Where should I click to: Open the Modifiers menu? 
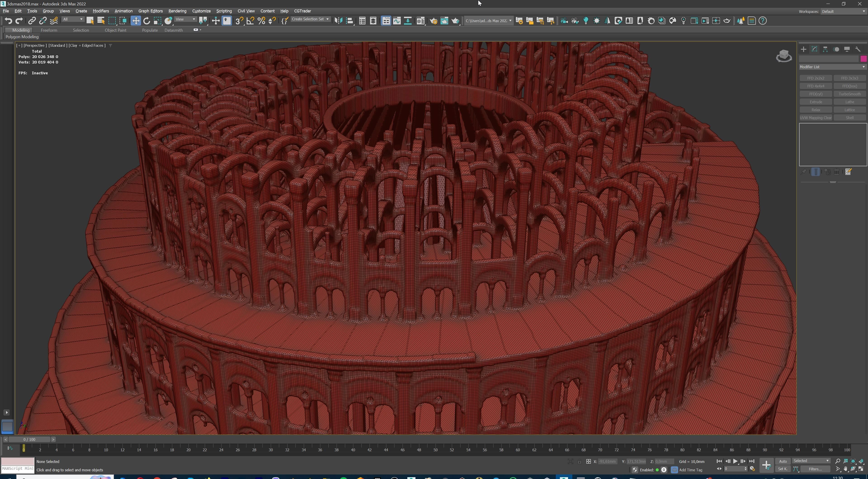(101, 11)
